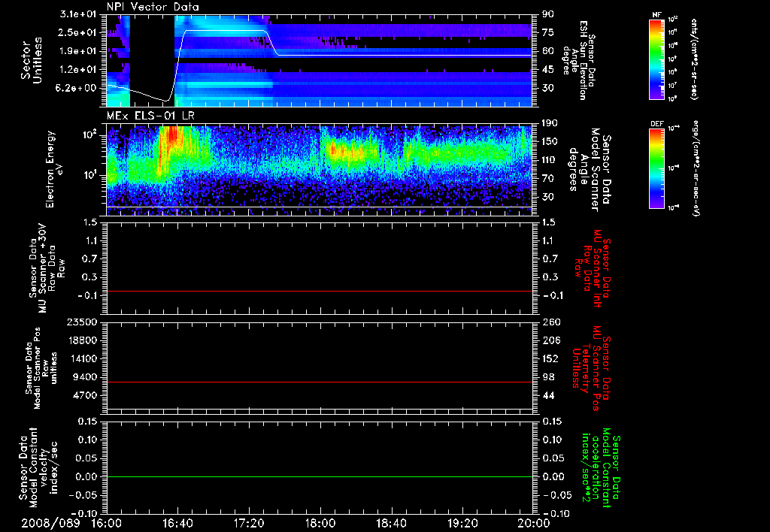Click the 17:20 time tick label

click(x=249, y=524)
